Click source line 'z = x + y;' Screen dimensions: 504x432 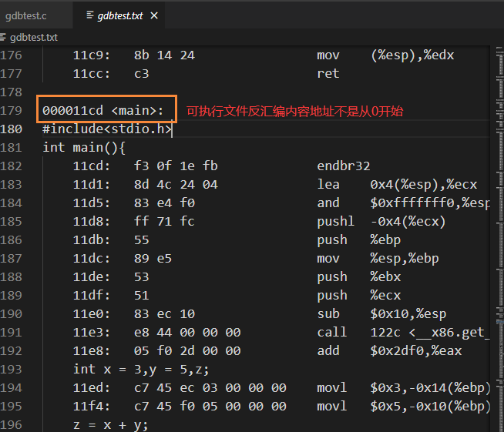point(111,424)
